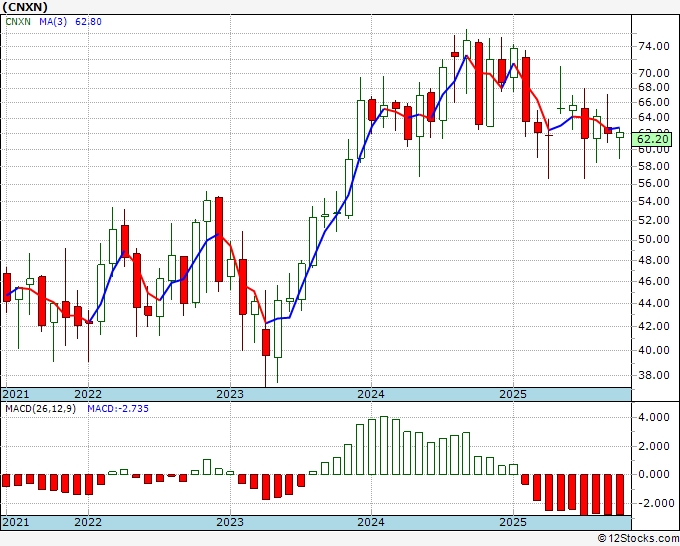The image size is (680, 546).
Task: Click 2024 on the MACD panel time axis
Action: pos(371,522)
